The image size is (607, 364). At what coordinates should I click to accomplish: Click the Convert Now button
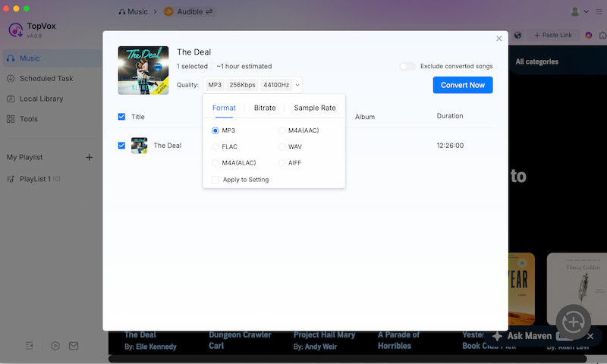(x=463, y=85)
